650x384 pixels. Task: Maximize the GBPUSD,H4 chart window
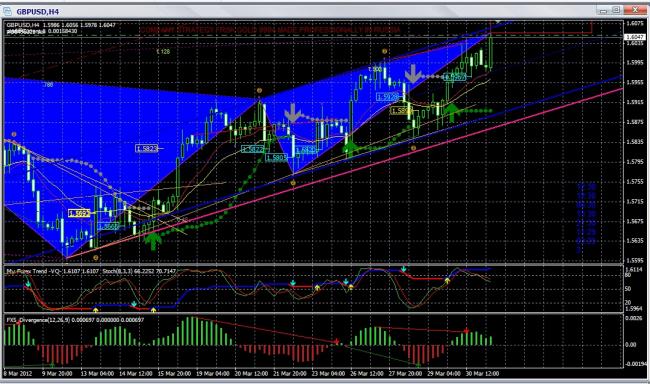pyautogui.click(x=616, y=10)
